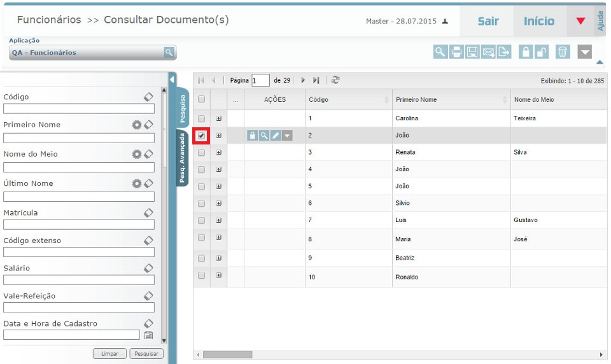Click the Início button
611x364 pixels.
pyautogui.click(x=539, y=21)
